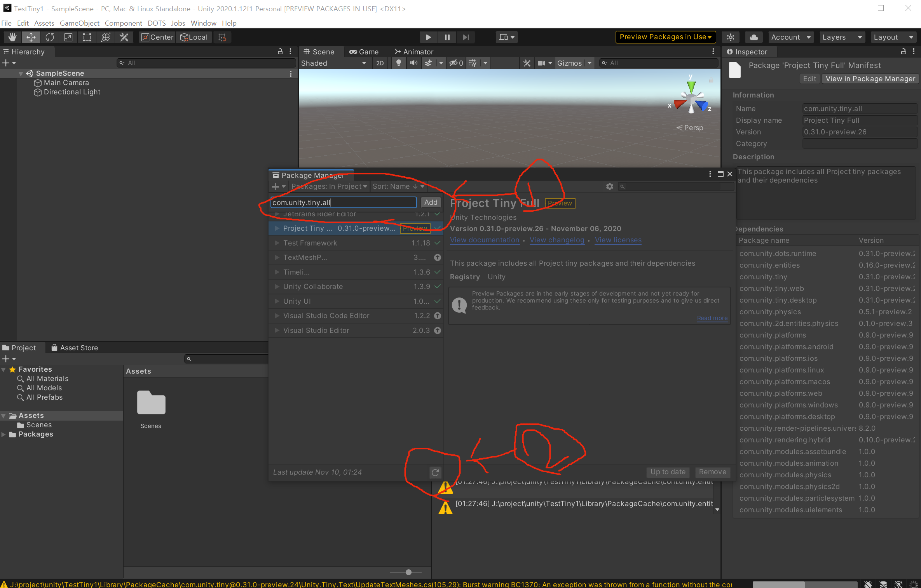Switch to the Game tab
This screenshot has height=588, width=921.
[x=364, y=52]
